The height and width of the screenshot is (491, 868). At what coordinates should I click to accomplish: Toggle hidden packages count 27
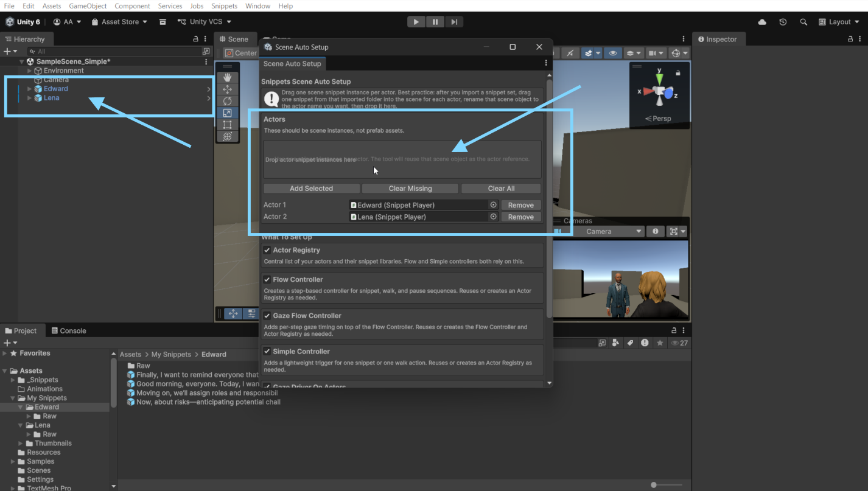(679, 343)
